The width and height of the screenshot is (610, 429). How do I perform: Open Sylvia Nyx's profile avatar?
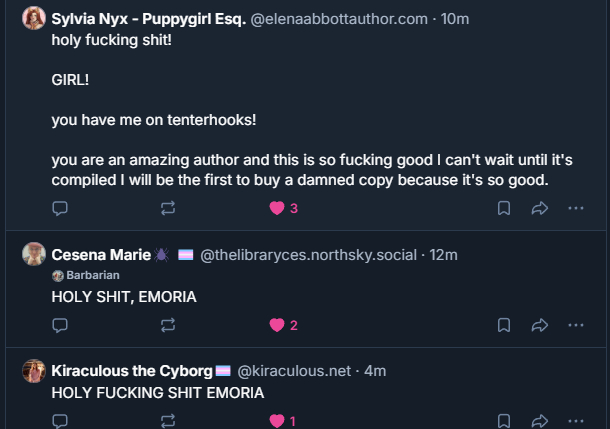34,18
